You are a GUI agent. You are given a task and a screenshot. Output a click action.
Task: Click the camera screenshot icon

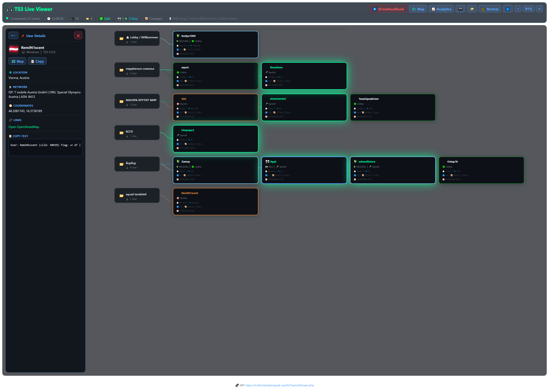(460, 9)
